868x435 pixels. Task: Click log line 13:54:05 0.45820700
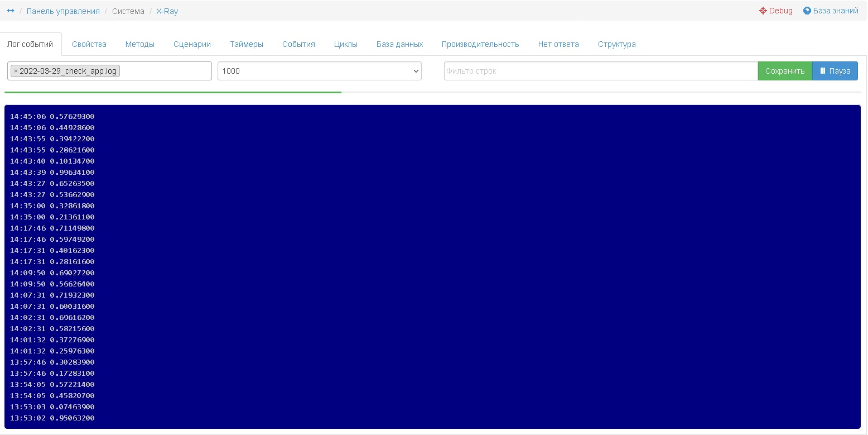(52, 396)
